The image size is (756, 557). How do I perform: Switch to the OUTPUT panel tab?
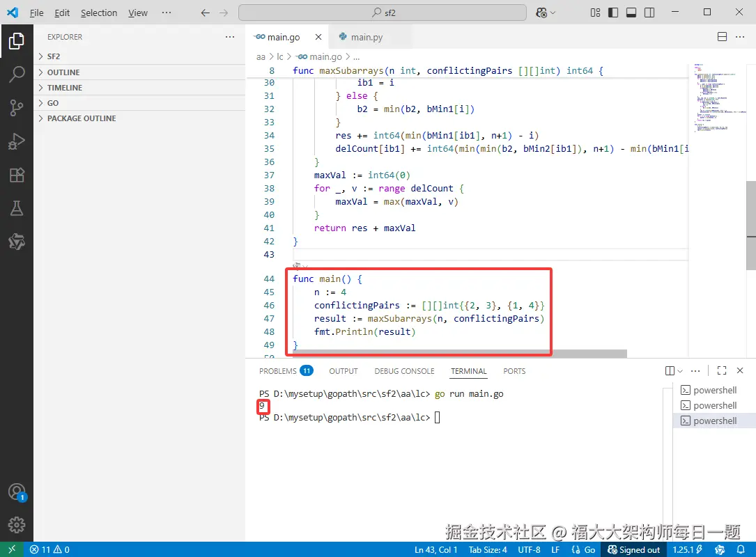(x=344, y=371)
